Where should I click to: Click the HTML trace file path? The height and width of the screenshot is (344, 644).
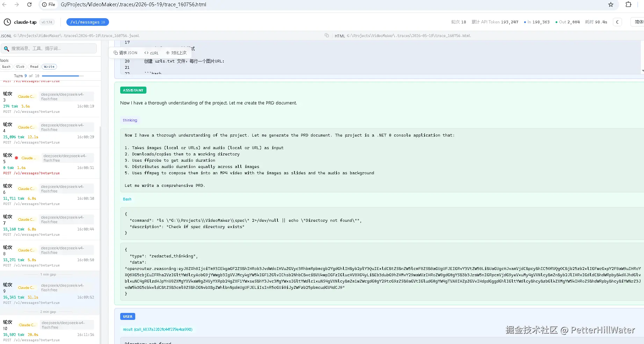coord(409,36)
